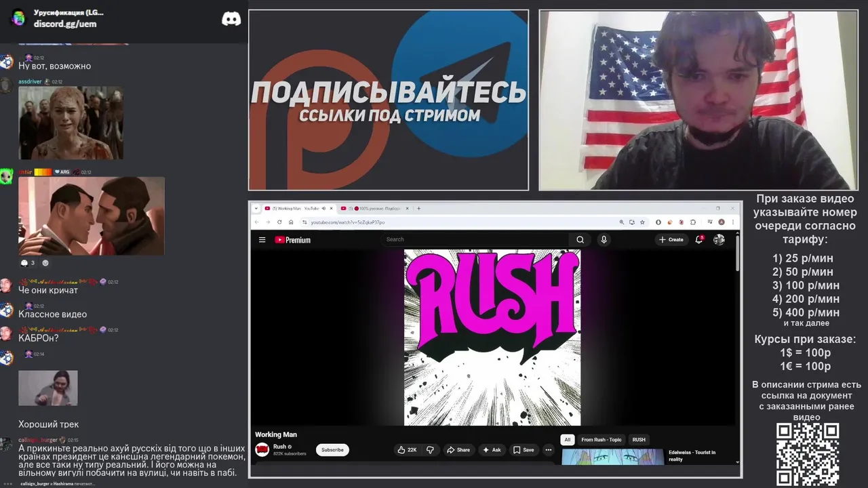Select the All filter chip
The height and width of the screenshot is (488, 868).
(x=568, y=439)
